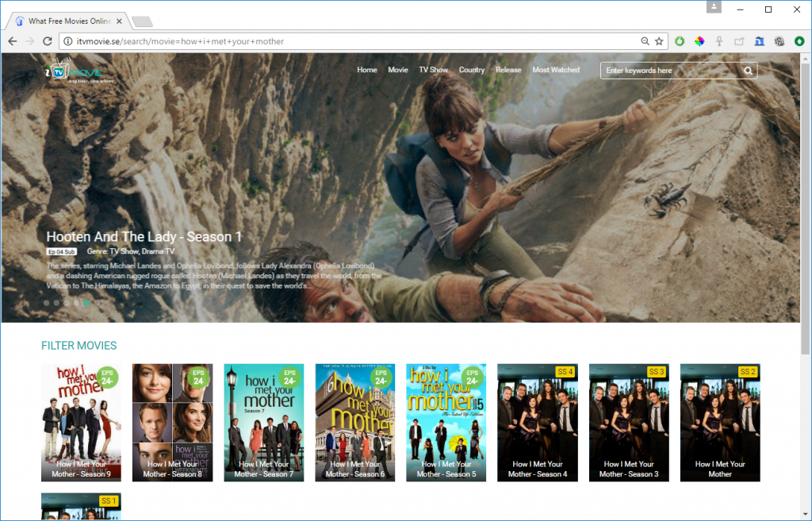Select the active green carousel dot
The width and height of the screenshot is (812, 521).
(86, 303)
